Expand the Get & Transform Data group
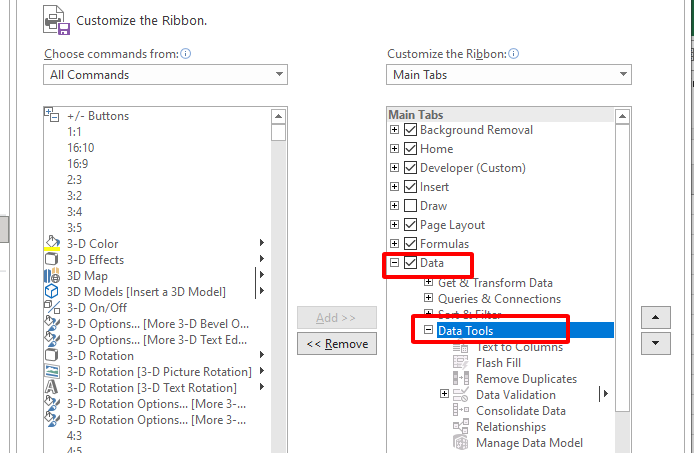Screen dimensions: 694x453 (x=428, y=282)
